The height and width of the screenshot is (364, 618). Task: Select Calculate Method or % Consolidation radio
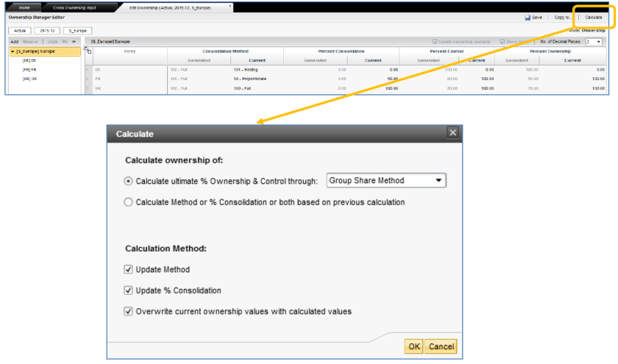pos(129,202)
